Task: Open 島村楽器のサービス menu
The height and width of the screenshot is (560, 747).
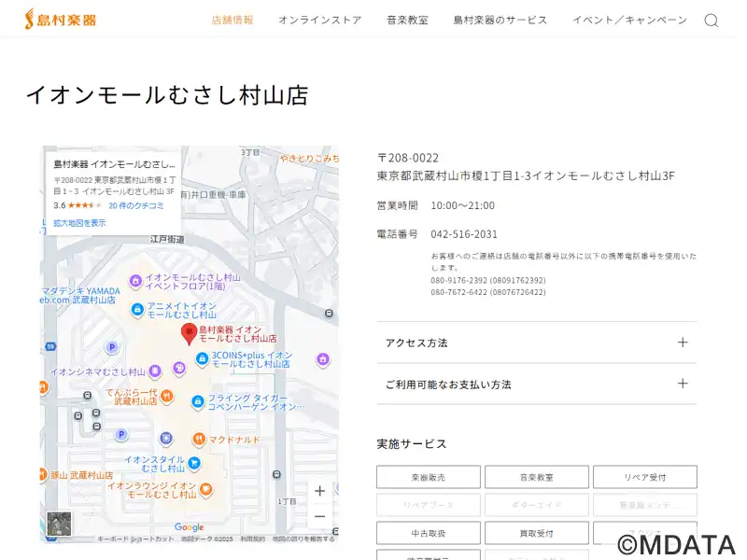Action: (x=500, y=20)
